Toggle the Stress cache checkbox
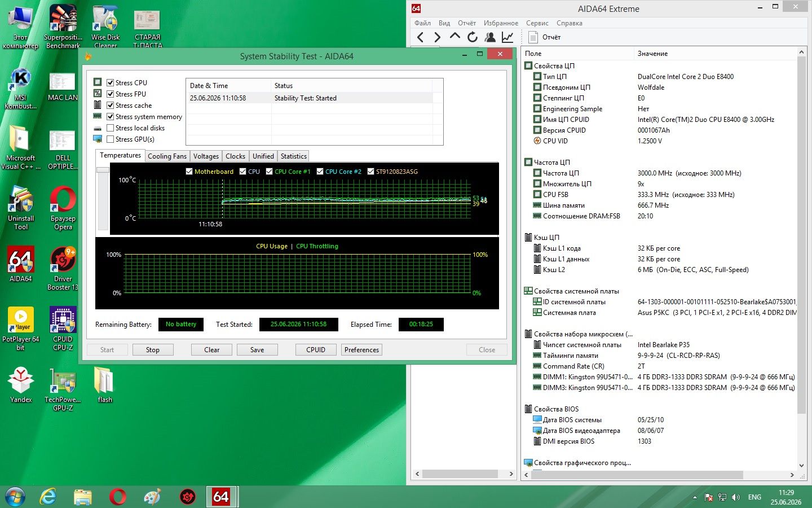This screenshot has height=508, width=812. pos(111,105)
